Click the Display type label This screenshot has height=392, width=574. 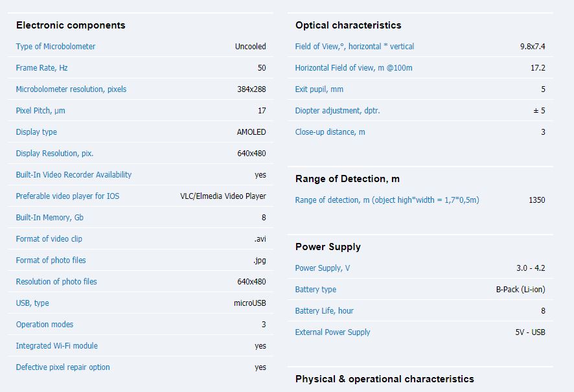(x=36, y=132)
